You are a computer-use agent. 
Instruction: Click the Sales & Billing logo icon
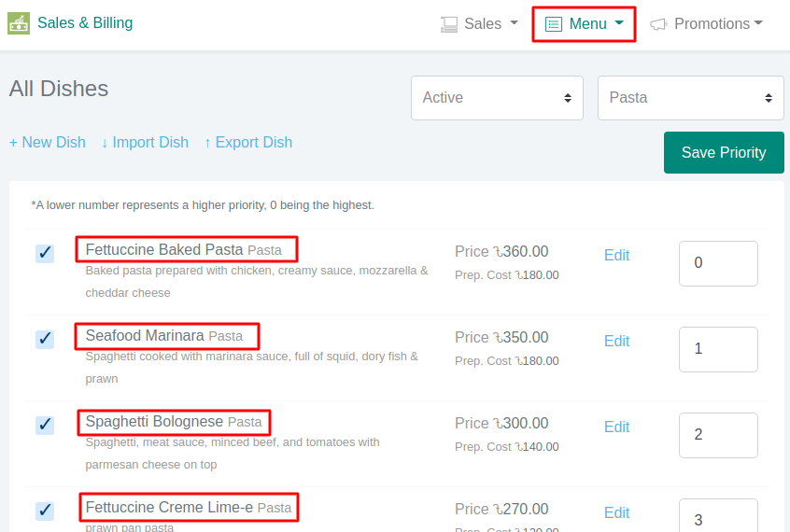coord(19,23)
